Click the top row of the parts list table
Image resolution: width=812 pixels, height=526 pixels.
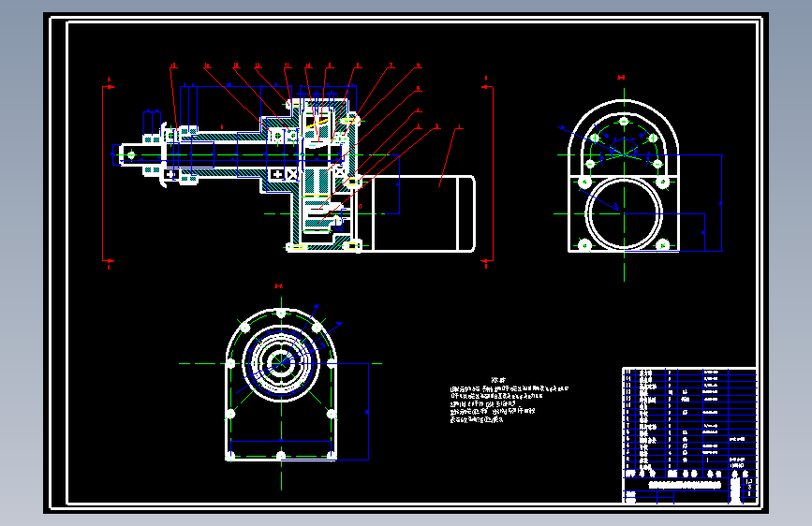(x=690, y=372)
